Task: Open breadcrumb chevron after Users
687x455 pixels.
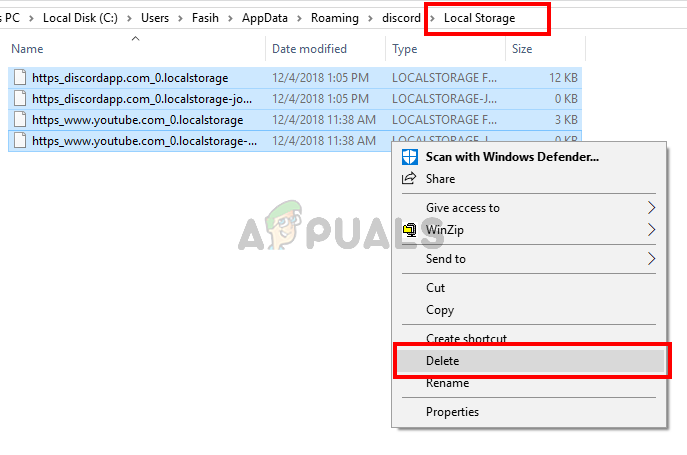Action: pos(180,18)
